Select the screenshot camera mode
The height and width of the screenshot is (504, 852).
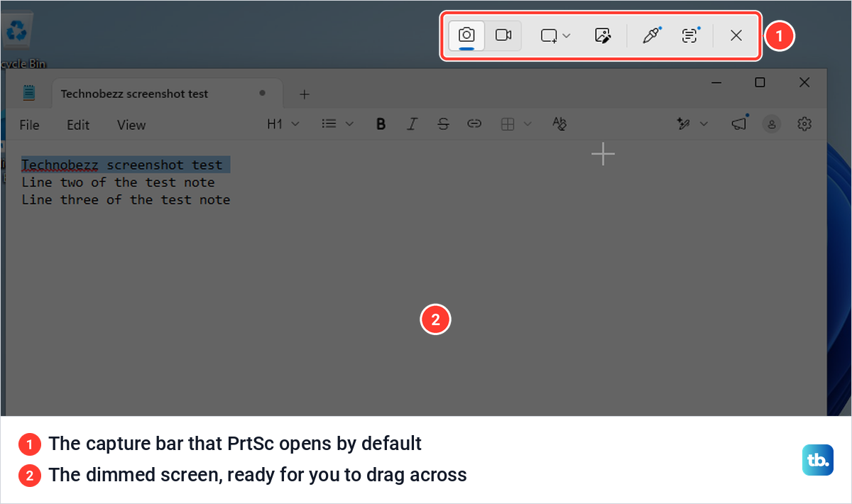(x=466, y=35)
